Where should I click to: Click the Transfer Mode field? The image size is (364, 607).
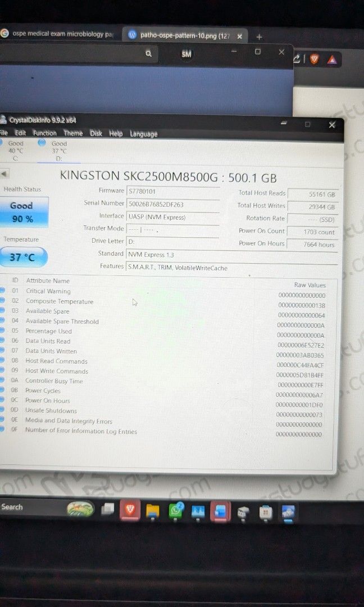click(x=173, y=230)
